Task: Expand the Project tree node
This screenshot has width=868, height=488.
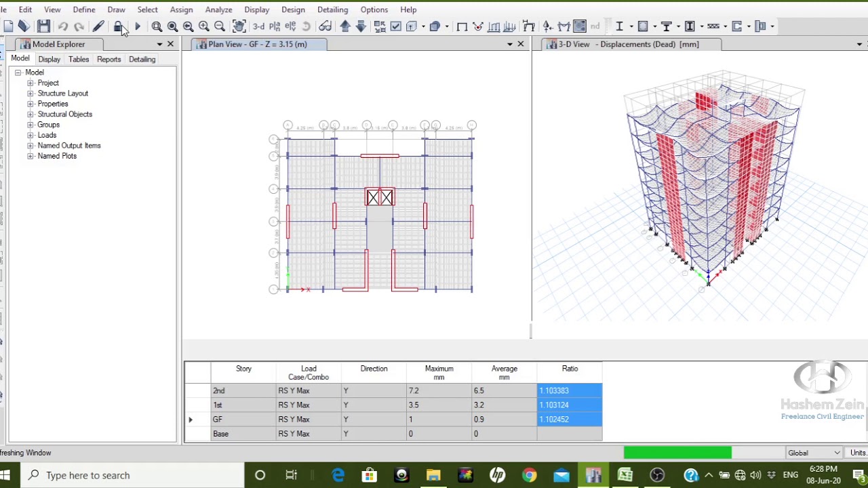Action: (x=31, y=83)
